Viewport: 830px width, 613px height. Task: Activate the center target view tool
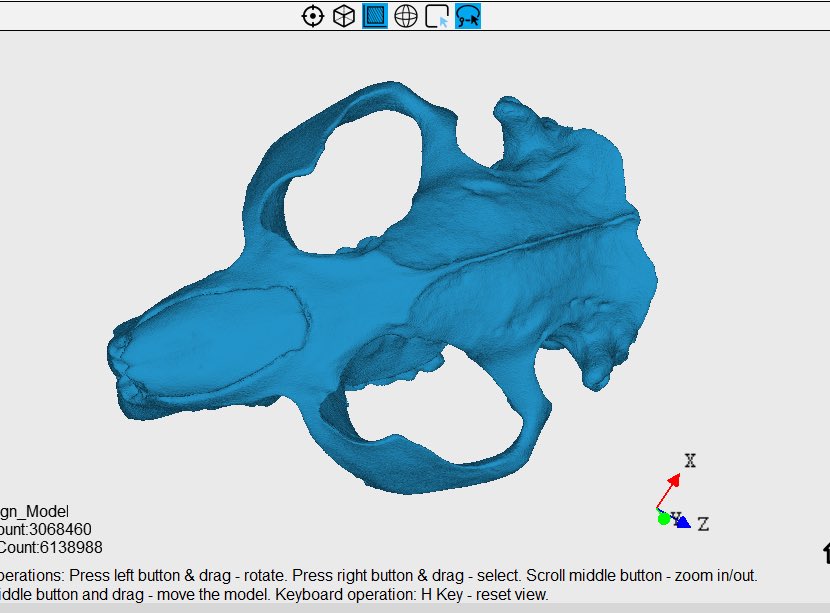pyautogui.click(x=312, y=16)
